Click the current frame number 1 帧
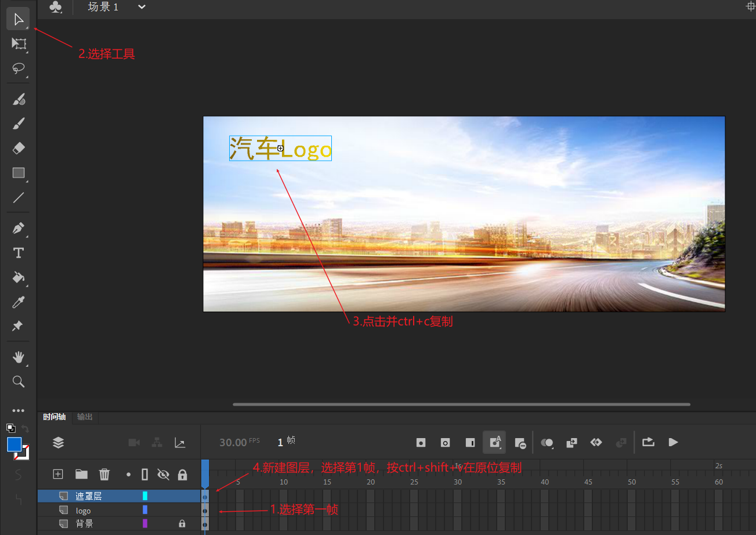Screen dimensions: 756x535 pos(286,442)
